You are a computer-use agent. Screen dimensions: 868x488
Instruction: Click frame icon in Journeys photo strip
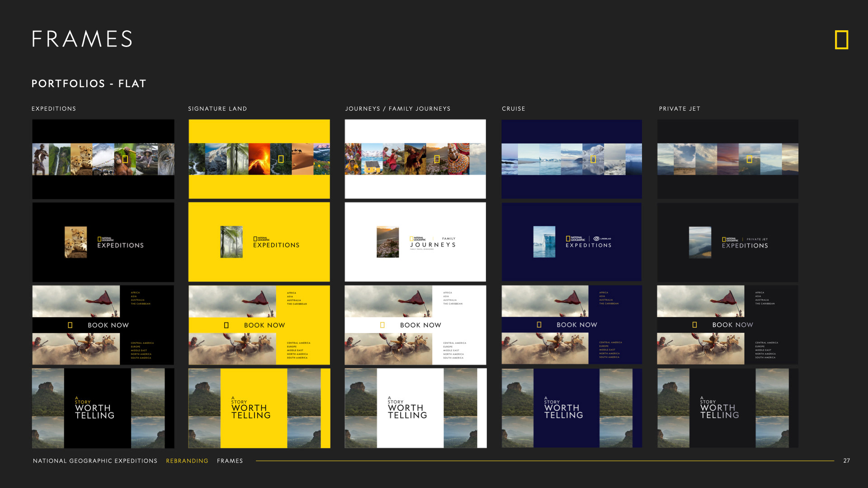coord(437,159)
